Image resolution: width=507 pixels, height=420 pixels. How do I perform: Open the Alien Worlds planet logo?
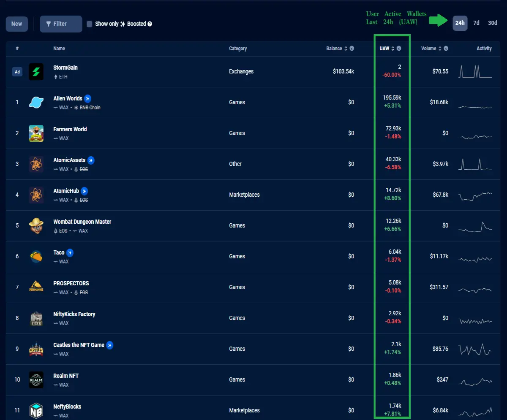point(36,103)
